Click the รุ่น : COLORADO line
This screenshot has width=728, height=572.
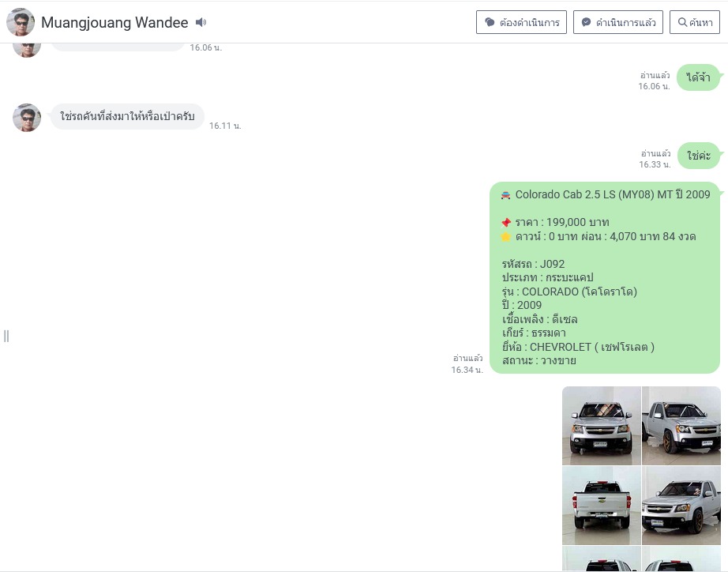569,292
